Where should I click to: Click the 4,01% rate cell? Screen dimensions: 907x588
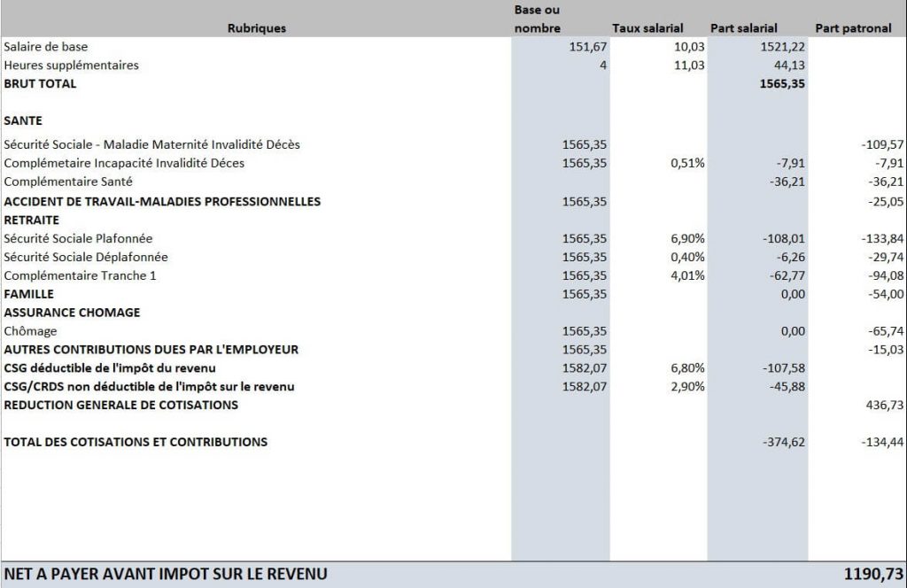[687, 275]
